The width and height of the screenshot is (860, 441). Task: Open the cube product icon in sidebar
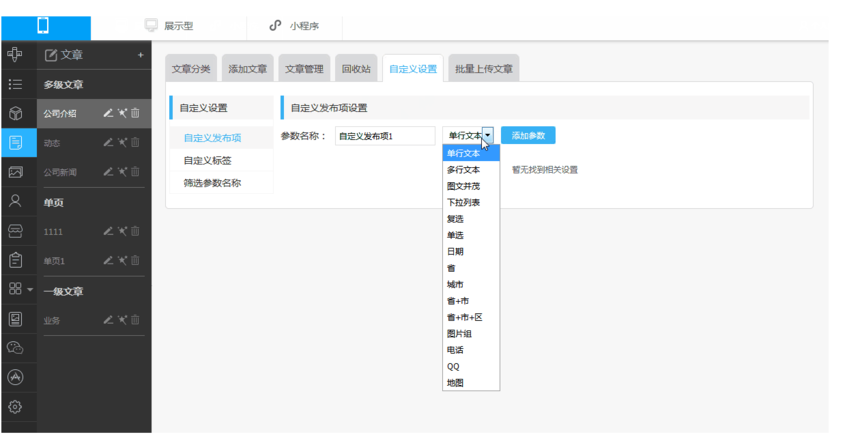(x=15, y=114)
